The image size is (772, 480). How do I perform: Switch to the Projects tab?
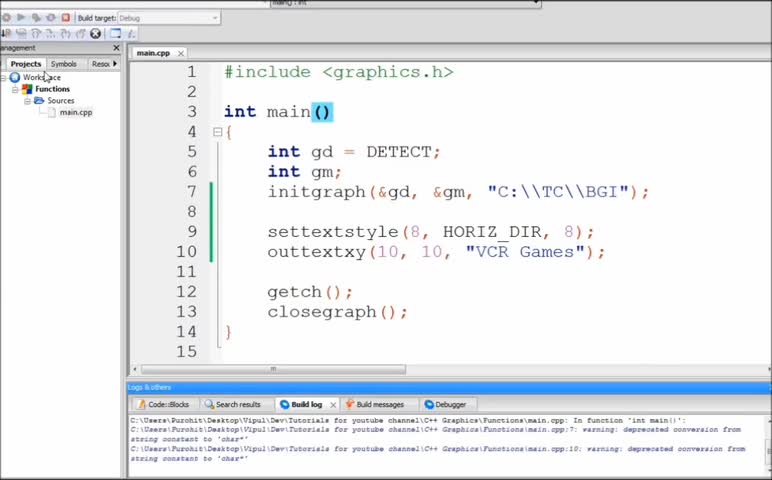pyautogui.click(x=26, y=64)
